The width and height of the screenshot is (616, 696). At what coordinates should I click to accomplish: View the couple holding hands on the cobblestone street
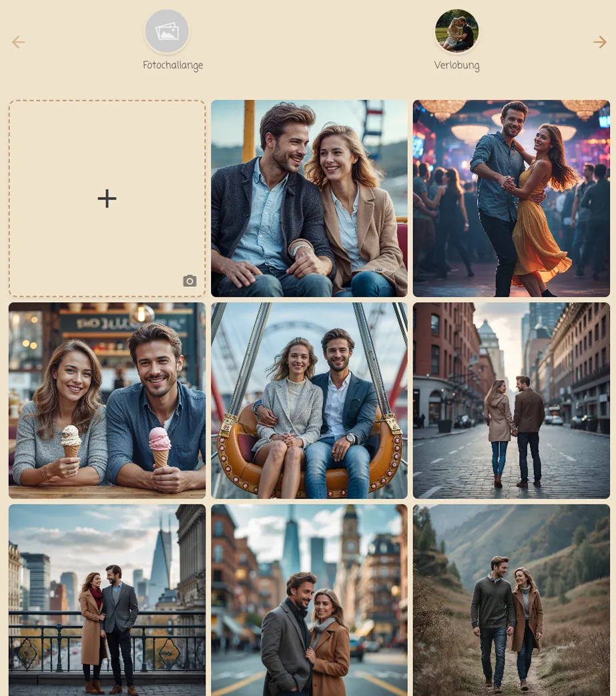[x=511, y=400]
